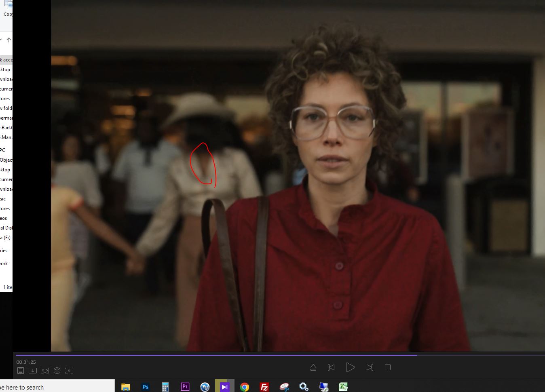The image size is (545, 392).
Task: Click the download-arrow icon in the player toolbar
Action: pyautogui.click(x=33, y=371)
